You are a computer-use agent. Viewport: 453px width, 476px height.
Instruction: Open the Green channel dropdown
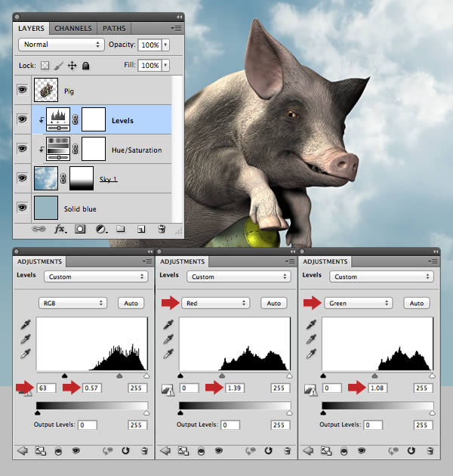pos(359,303)
